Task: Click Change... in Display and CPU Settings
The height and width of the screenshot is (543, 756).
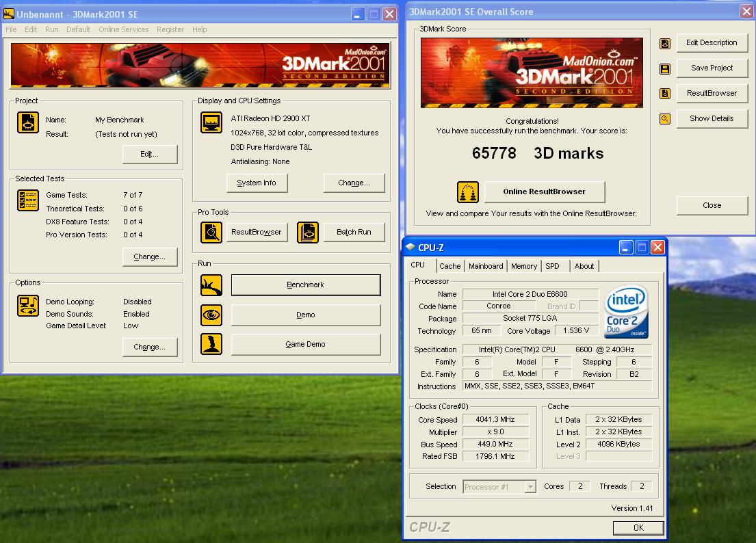Action: (x=354, y=183)
